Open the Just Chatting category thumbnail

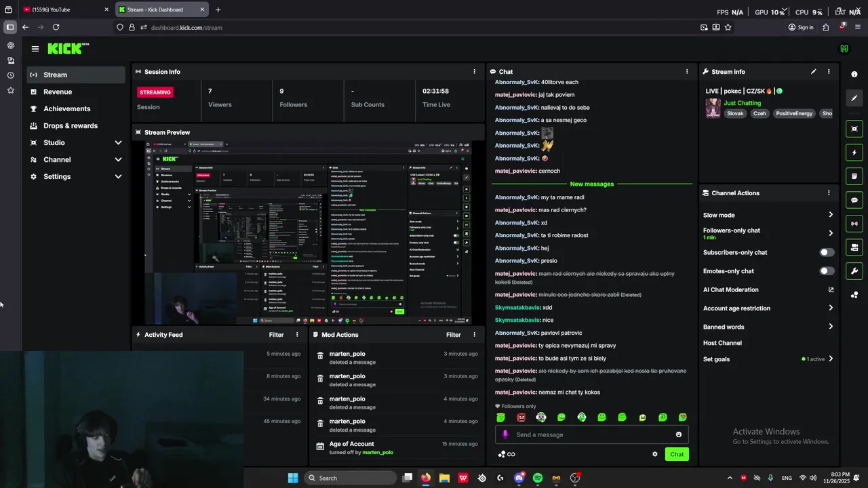coord(713,108)
